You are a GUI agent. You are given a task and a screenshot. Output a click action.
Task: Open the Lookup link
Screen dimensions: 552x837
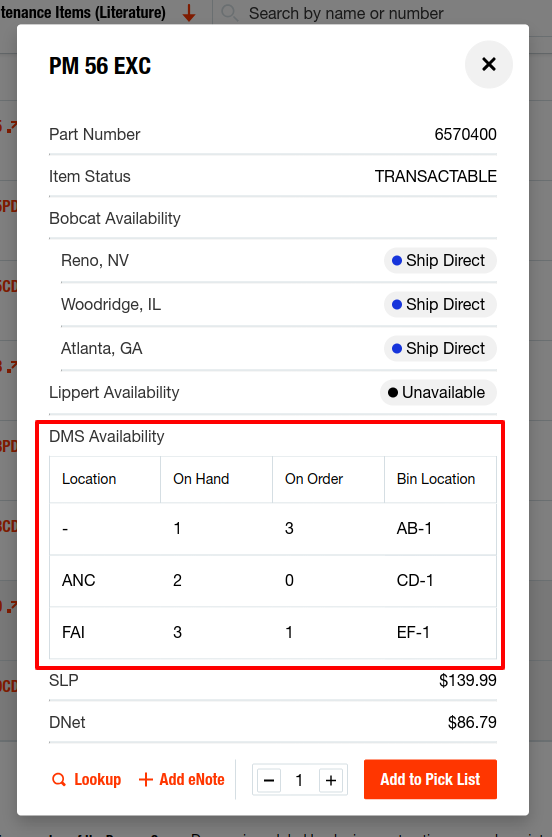(x=86, y=780)
